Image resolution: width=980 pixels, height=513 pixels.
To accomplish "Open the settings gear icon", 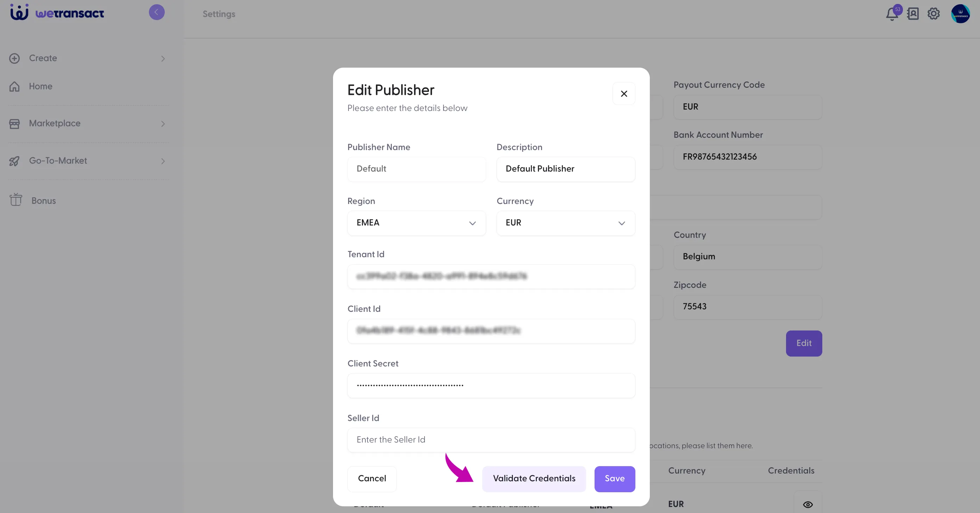I will (x=934, y=14).
